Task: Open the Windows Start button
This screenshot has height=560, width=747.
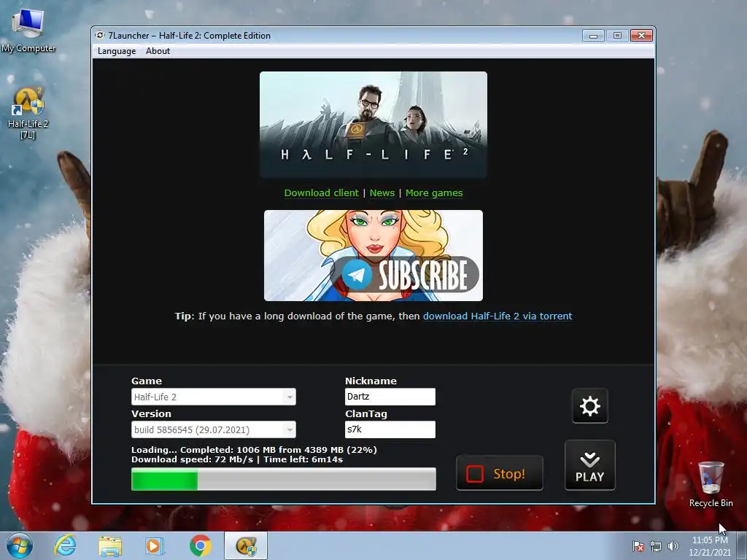Action: coord(20,545)
